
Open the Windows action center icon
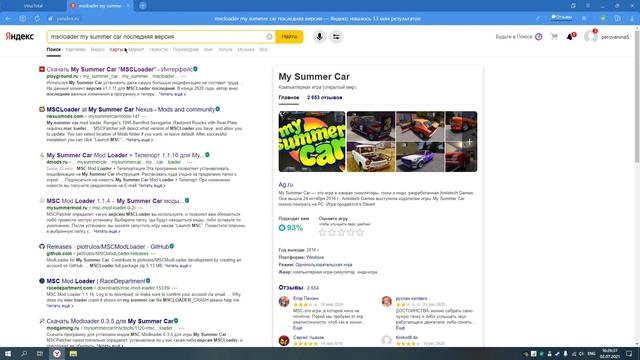pos(629,353)
